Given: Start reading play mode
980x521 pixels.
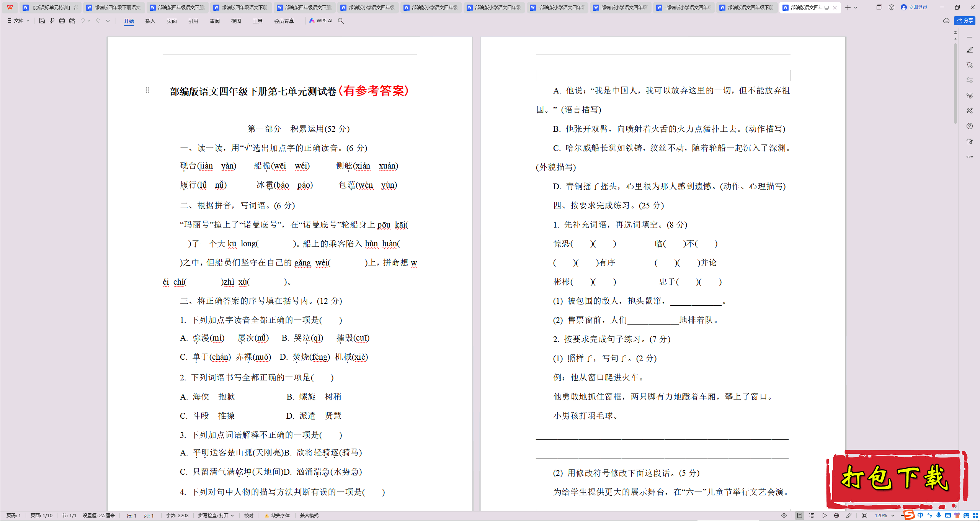Looking at the screenshot, I should (825, 516).
